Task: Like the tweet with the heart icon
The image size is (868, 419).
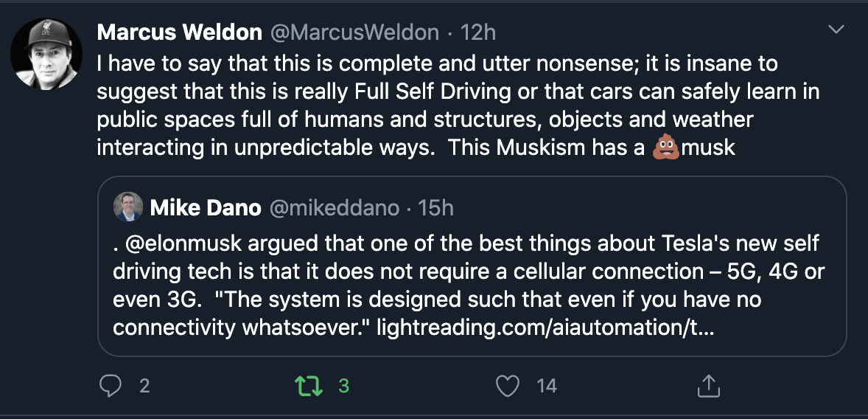Action: 508,385
